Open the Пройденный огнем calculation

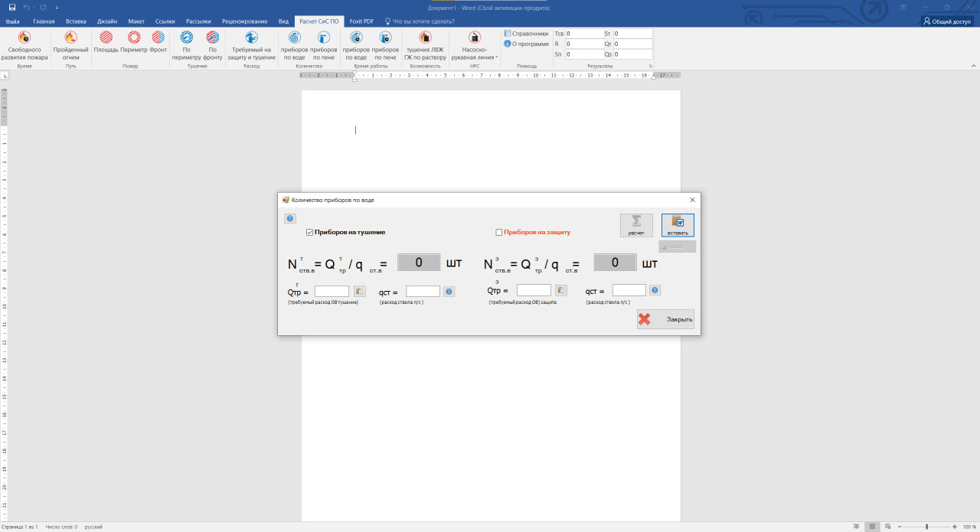tap(70, 38)
